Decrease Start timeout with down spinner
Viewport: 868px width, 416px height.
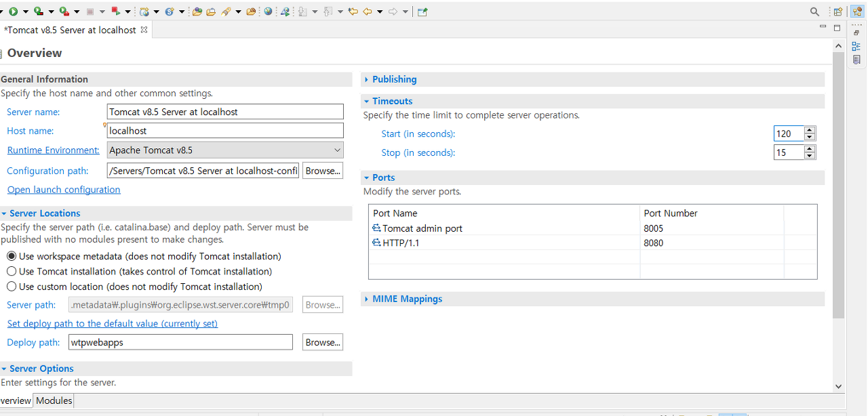tap(810, 137)
